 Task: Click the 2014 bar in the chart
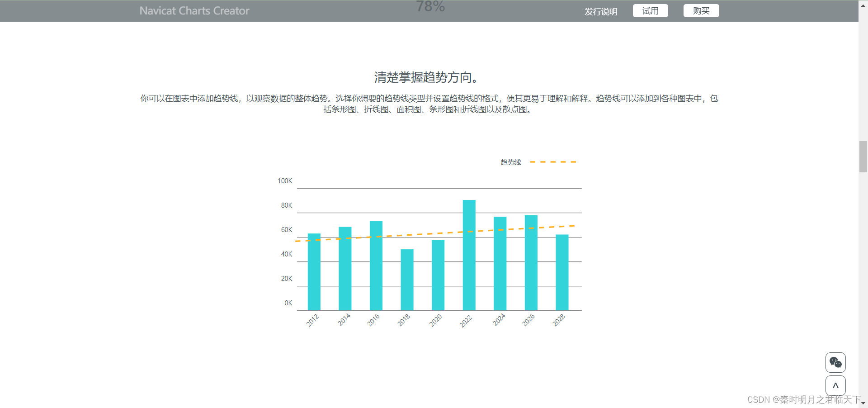(345, 269)
